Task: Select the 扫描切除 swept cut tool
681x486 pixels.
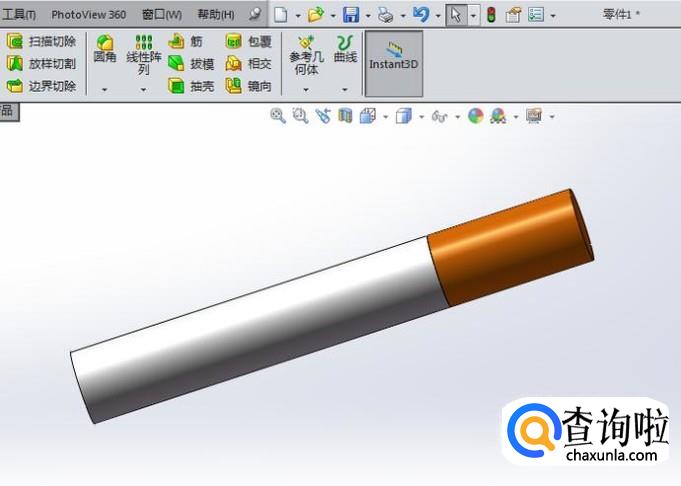Action: point(41,42)
